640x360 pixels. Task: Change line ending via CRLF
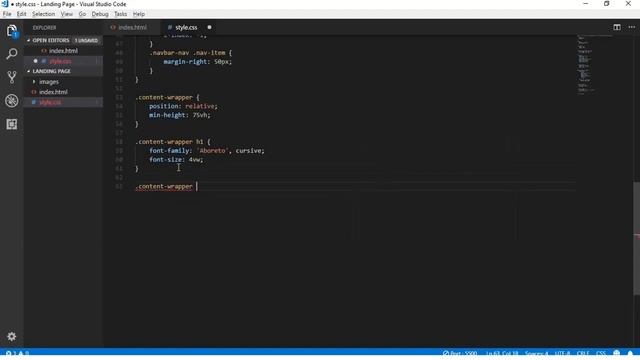(x=582, y=353)
